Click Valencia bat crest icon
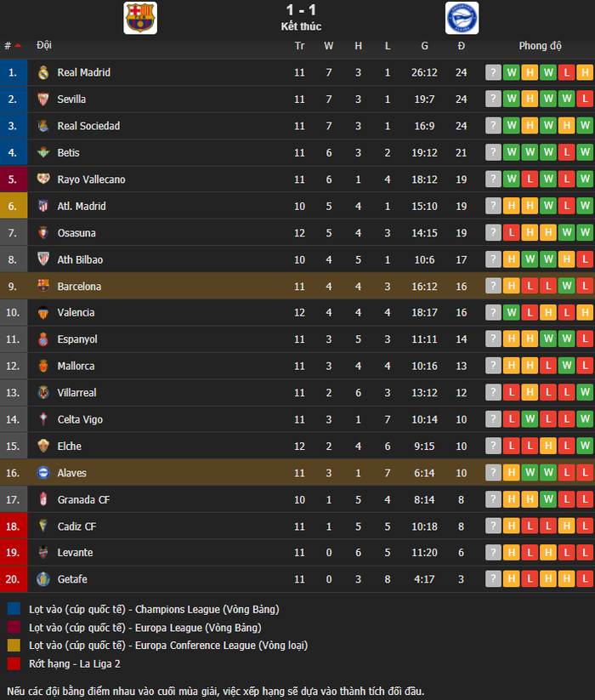This screenshot has width=595, height=700. pos(43,312)
